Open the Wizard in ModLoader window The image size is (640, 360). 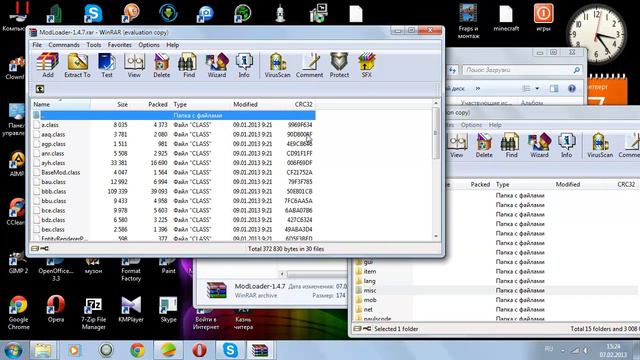click(217, 65)
